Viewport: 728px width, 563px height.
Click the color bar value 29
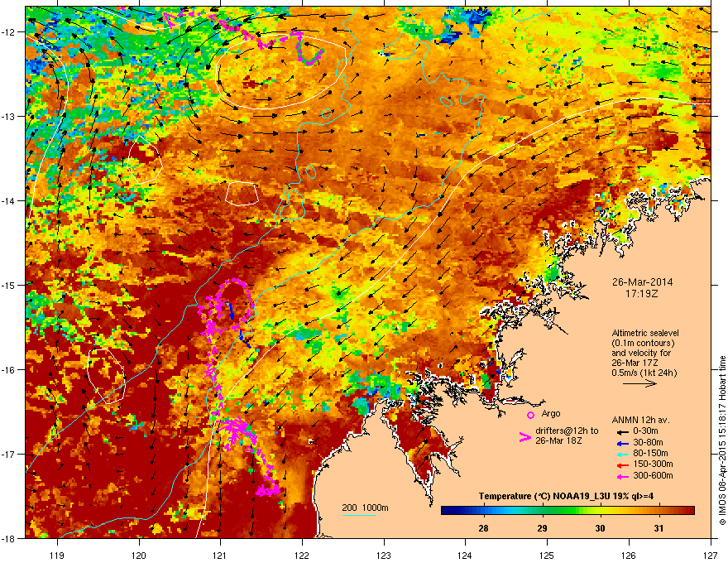tap(542, 528)
